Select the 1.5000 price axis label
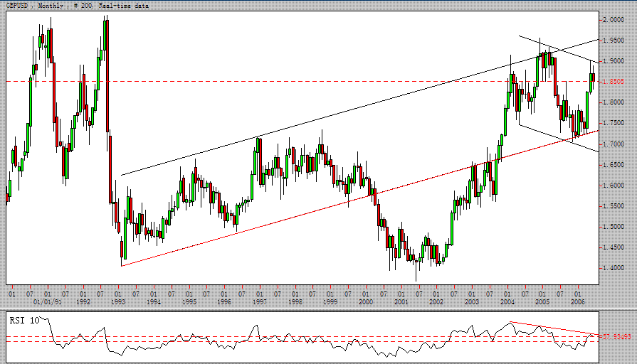 point(614,227)
